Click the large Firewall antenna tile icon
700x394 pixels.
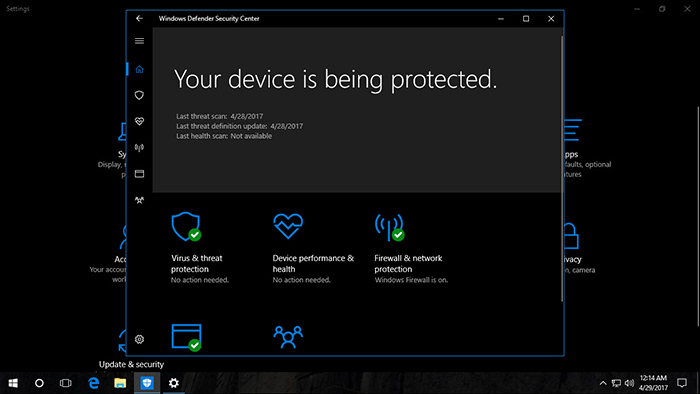389,227
